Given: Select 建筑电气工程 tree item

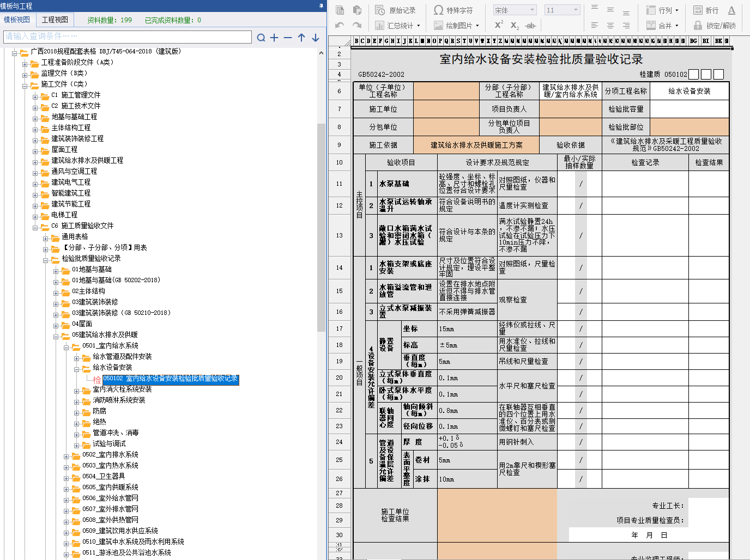Looking at the screenshot, I should point(71,182).
